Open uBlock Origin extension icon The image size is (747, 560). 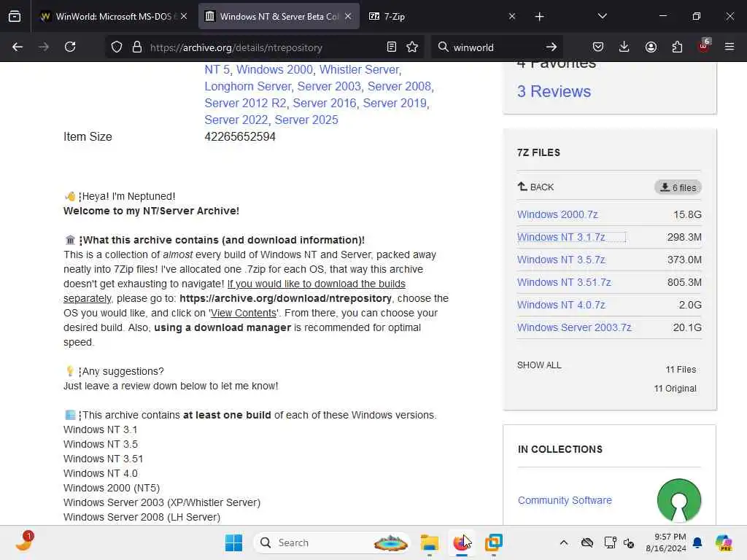pos(704,46)
